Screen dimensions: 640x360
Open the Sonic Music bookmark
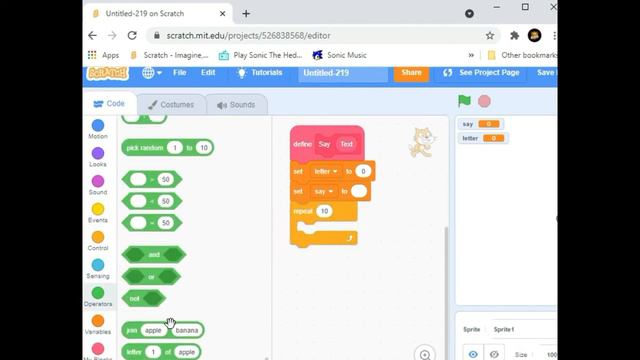pos(340,55)
